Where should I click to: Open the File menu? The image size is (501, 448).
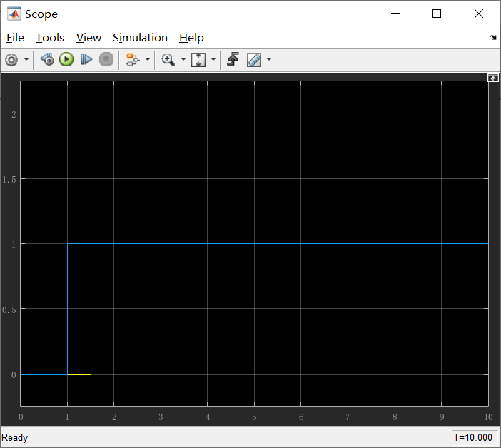pyautogui.click(x=15, y=38)
